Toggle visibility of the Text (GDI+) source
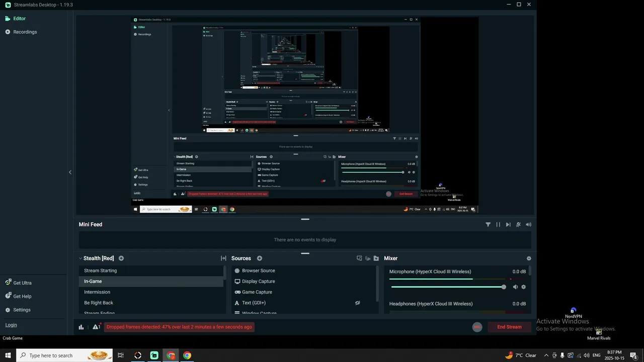 (358, 303)
